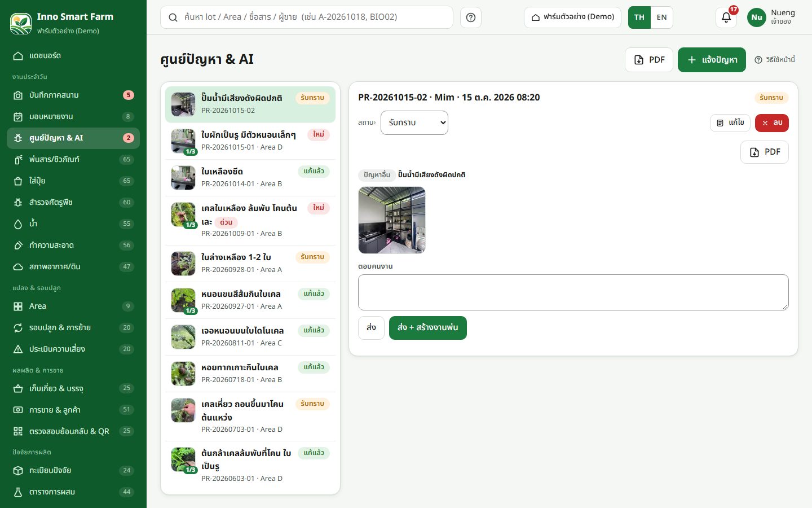Image resolution: width=812 pixels, height=508 pixels.
Task: Open field log camera icon item
Action: tap(18, 95)
